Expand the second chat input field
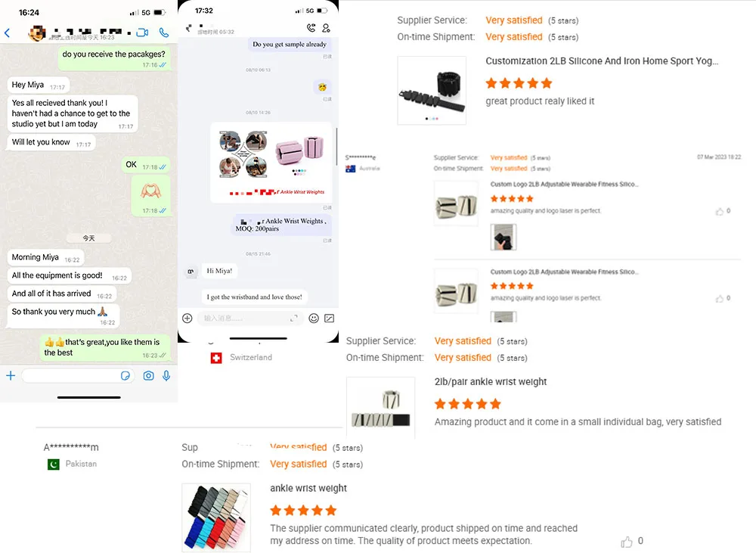Viewport: 756px width, 553px height. tap(293, 318)
